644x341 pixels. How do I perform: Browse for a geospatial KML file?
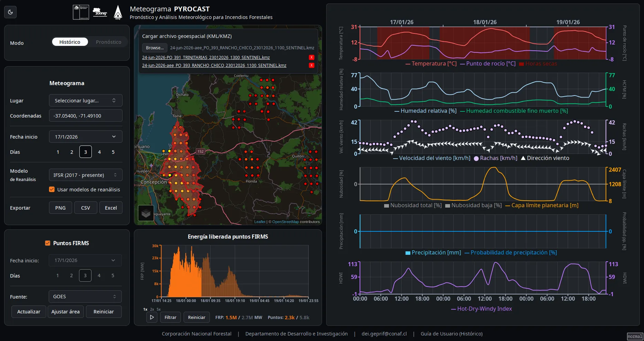coord(155,48)
